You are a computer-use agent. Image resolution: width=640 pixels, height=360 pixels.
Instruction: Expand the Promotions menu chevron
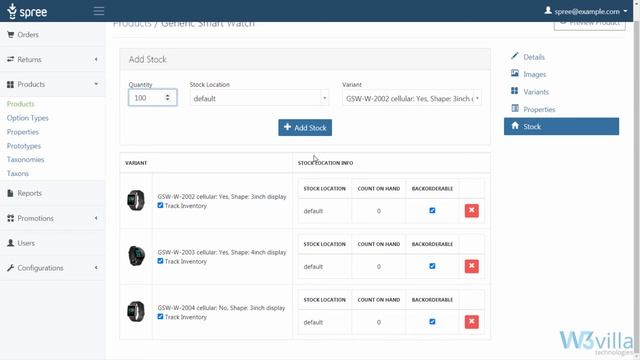[96, 218]
